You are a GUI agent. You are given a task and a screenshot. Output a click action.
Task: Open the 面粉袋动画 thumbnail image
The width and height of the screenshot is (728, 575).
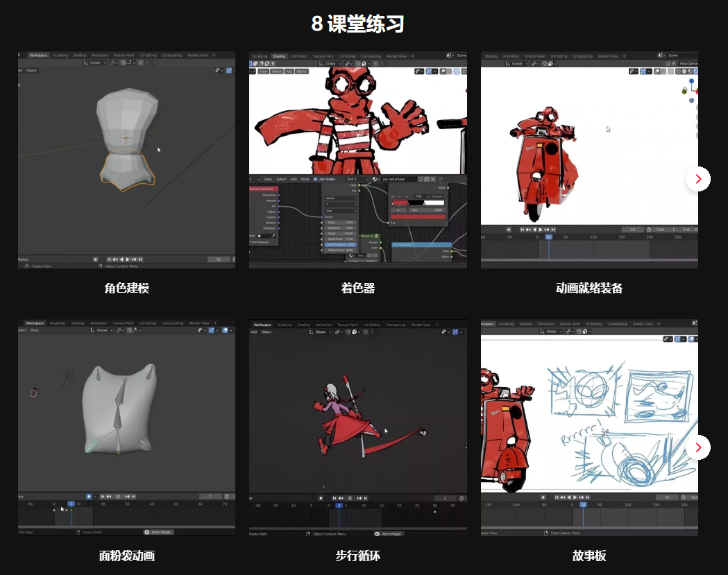tap(126, 427)
